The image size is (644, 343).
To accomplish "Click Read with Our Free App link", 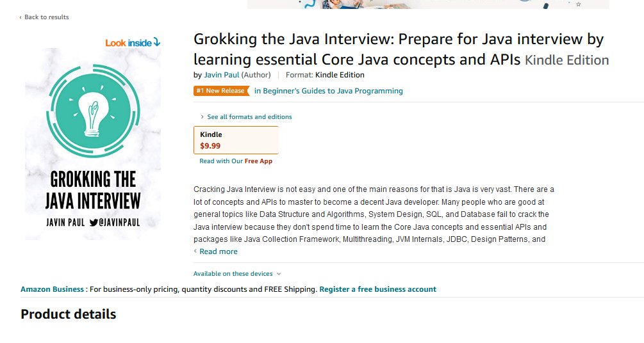I will pos(236,161).
